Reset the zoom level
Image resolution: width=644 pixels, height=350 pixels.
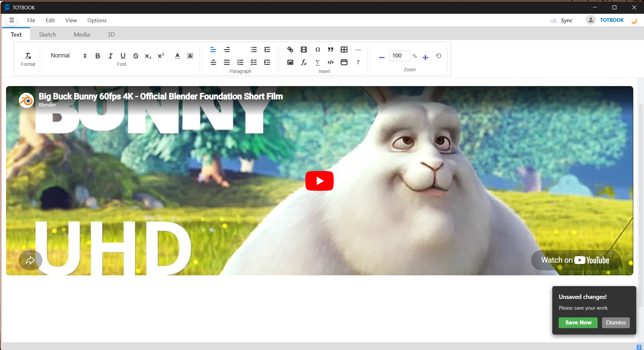point(439,56)
